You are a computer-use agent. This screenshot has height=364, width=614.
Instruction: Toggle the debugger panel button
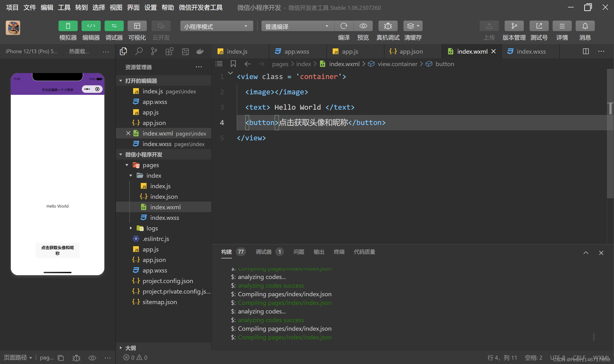pyautogui.click(x=114, y=26)
